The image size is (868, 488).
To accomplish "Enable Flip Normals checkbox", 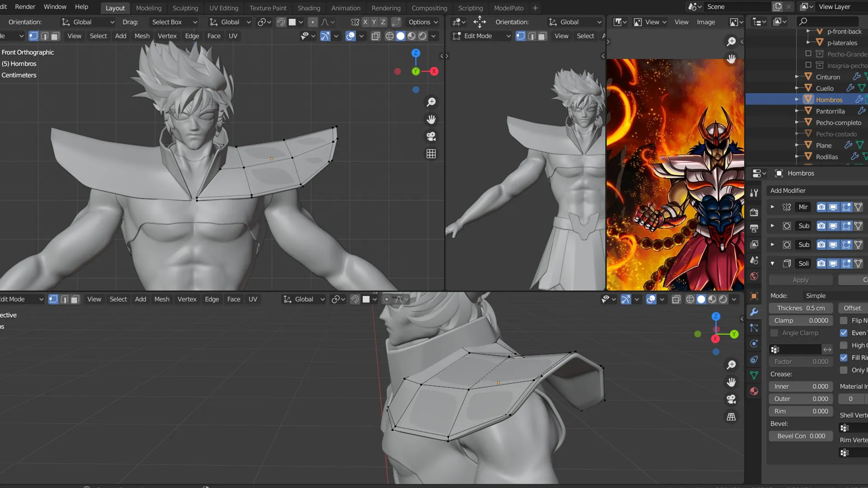I will [x=844, y=321].
